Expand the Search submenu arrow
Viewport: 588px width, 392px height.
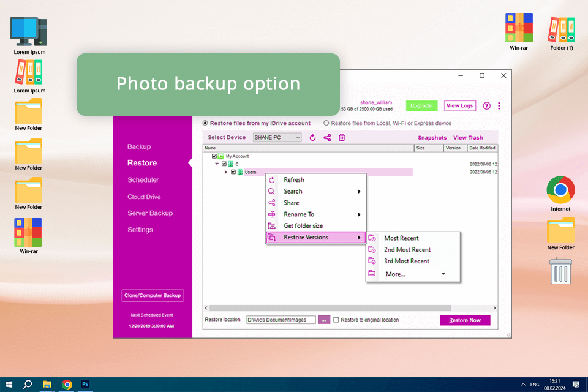click(x=360, y=192)
